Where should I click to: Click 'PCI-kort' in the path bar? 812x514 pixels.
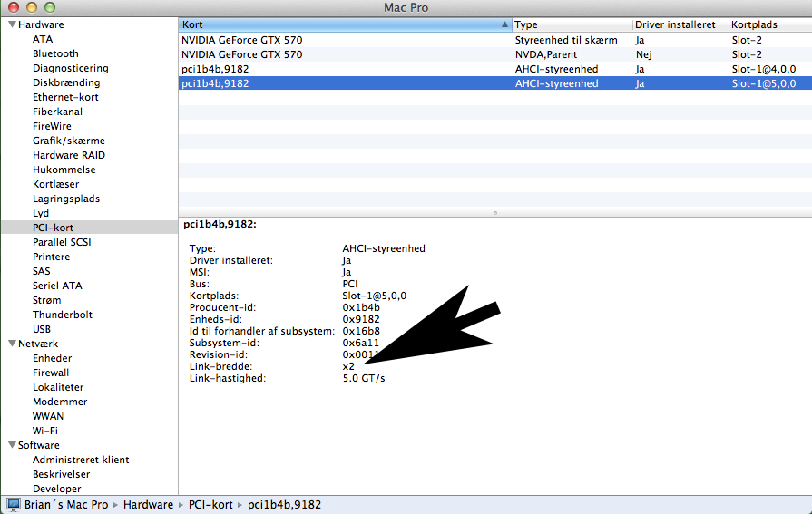[210, 505]
